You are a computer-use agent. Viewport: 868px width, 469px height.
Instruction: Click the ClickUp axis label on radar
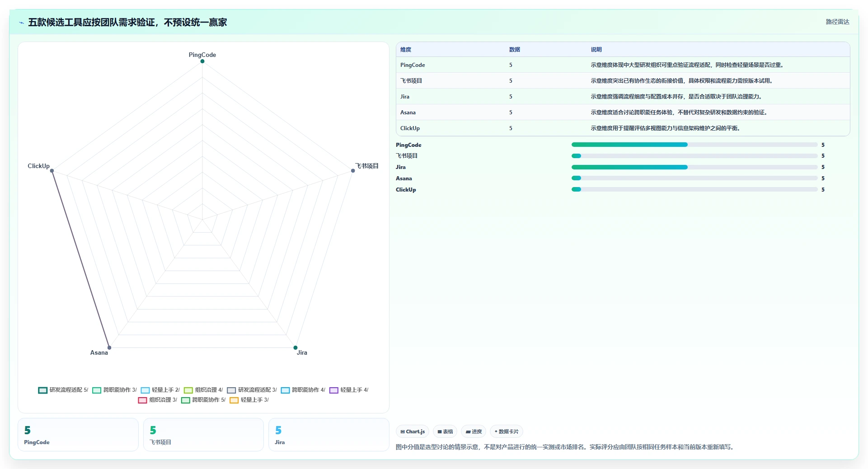(x=39, y=166)
